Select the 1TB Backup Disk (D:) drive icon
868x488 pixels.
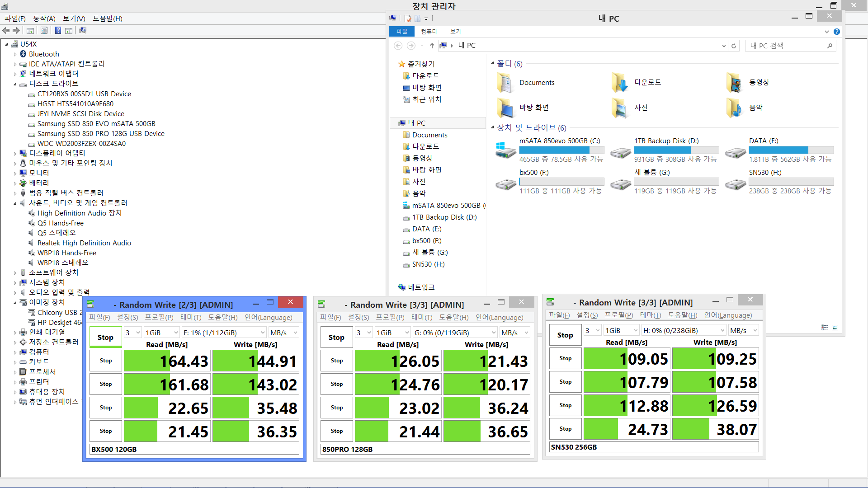621,153
